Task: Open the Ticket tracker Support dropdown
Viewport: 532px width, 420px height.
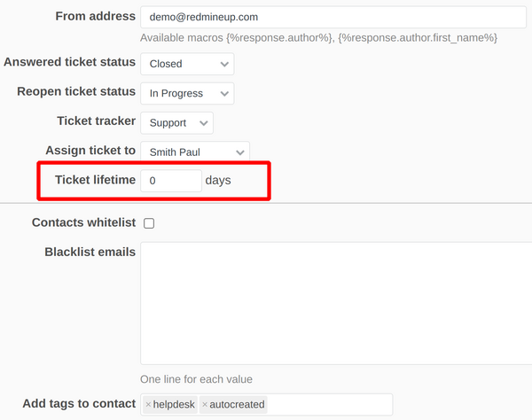Action: tap(176, 122)
